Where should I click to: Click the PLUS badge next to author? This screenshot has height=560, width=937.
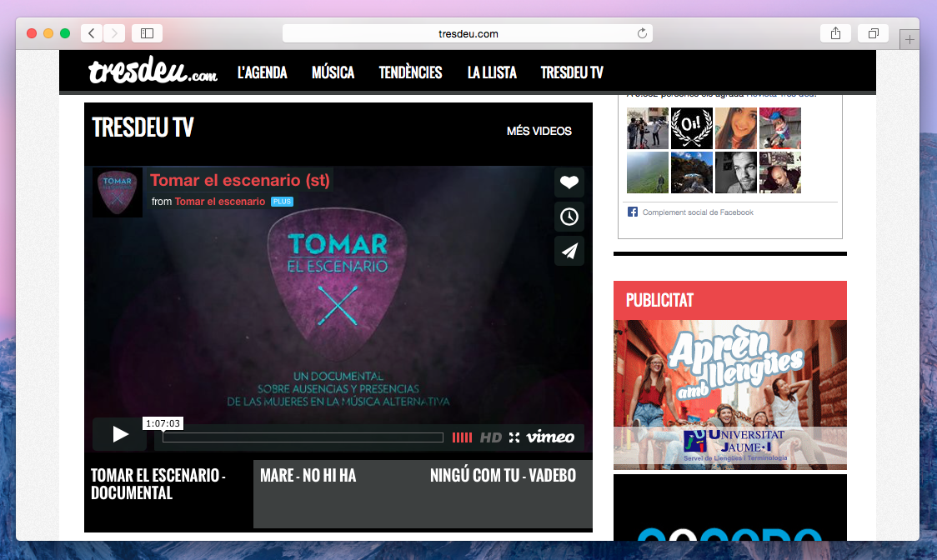(x=282, y=202)
